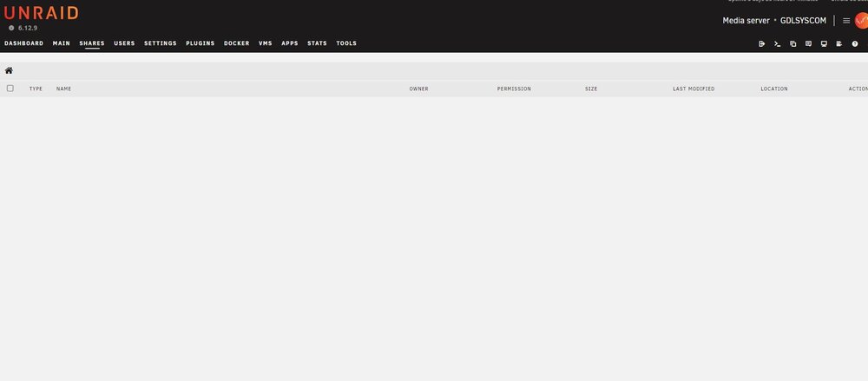Open the Plugins tab
The image size is (868, 381).
coord(201,43)
